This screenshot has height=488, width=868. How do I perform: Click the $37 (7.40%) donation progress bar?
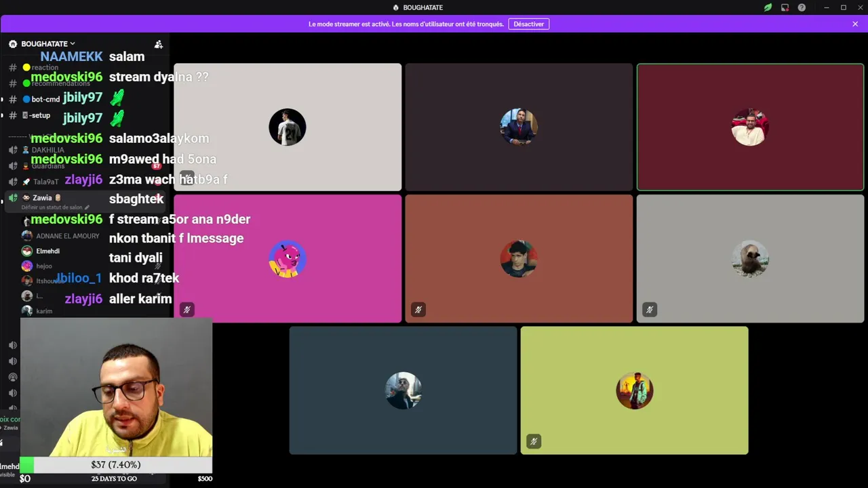pos(116,465)
